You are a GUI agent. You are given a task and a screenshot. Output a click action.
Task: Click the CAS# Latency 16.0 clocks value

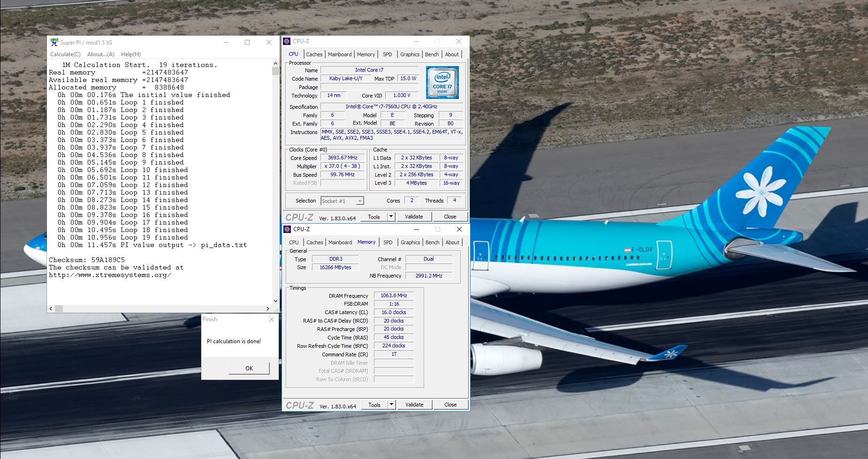tap(394, 312)
